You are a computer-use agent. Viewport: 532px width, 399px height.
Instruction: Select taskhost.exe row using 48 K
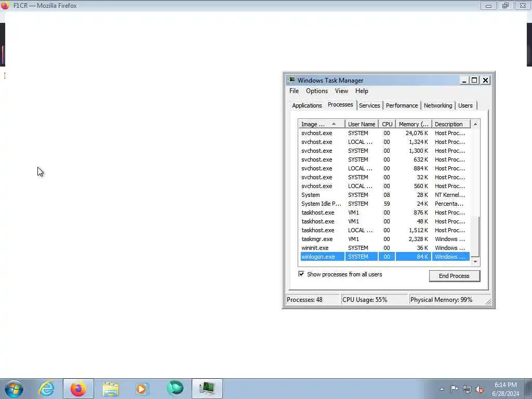385,221
